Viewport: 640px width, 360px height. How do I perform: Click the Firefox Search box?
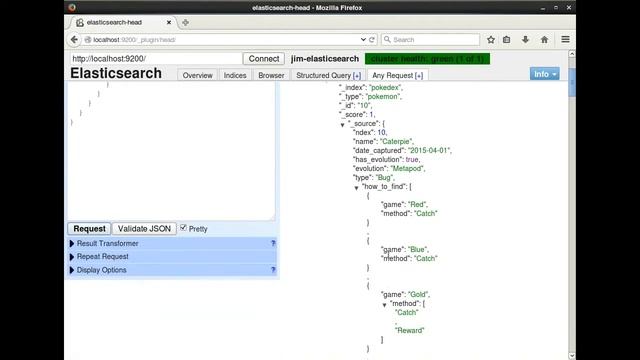pos(431,40)
